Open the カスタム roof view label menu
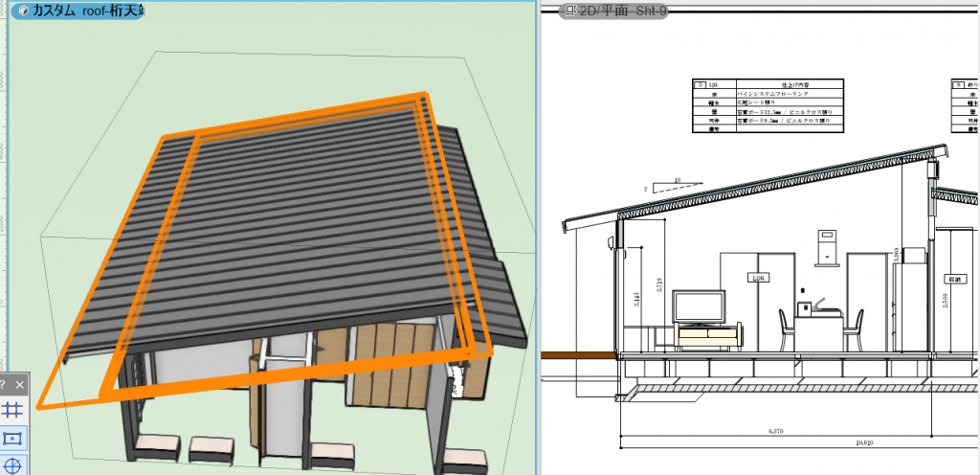 point(86,11)
